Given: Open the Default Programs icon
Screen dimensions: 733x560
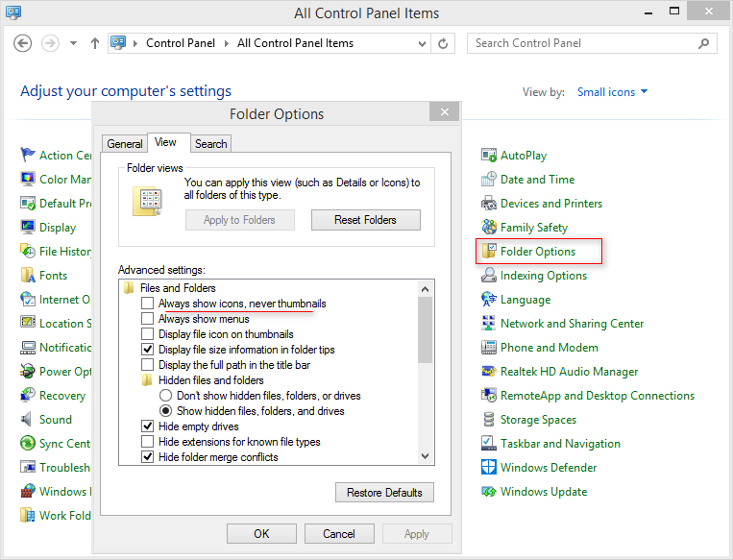Looking at the screenshot, I should point(28,203).
